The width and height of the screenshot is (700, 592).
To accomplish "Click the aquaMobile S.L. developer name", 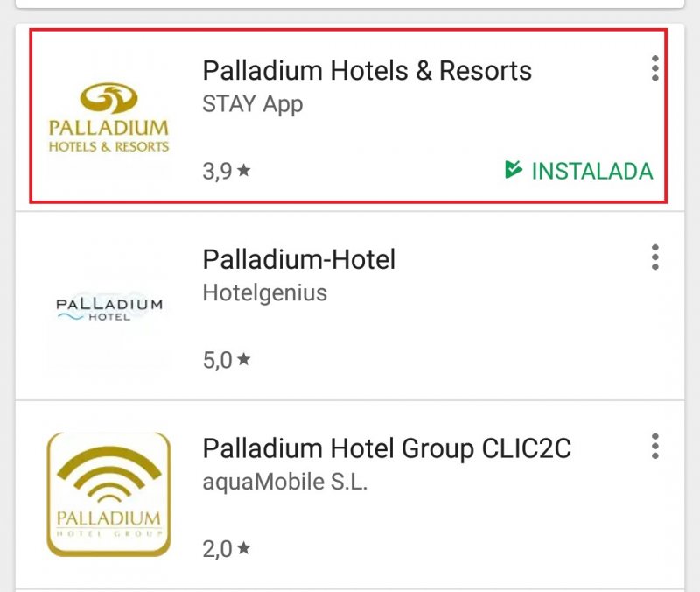I will click(285, 482).
